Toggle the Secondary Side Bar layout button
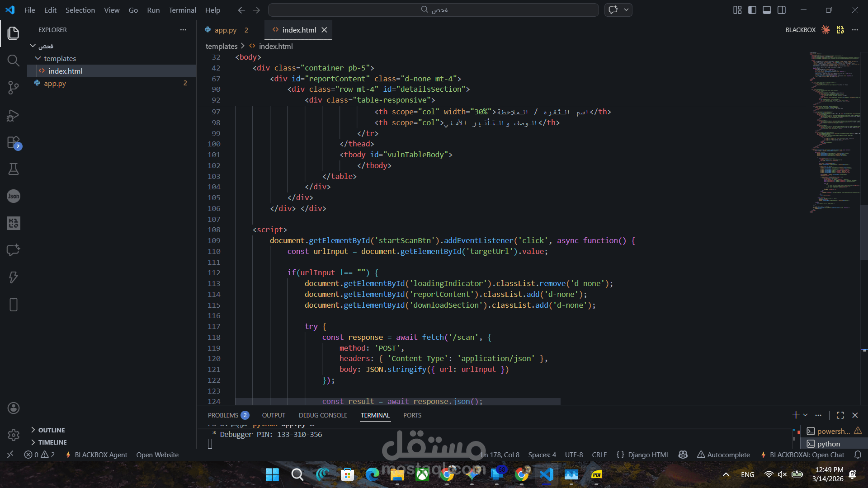Image resolution: width=868 pixels, height=488 pixels. pyautogui.click(x=782, y=10)
